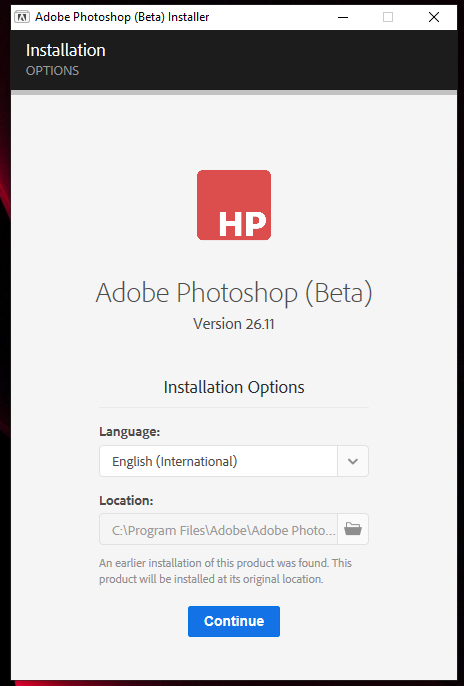Open the folder browse icon beside Location
464x686 pixels.
pos(353,529)
